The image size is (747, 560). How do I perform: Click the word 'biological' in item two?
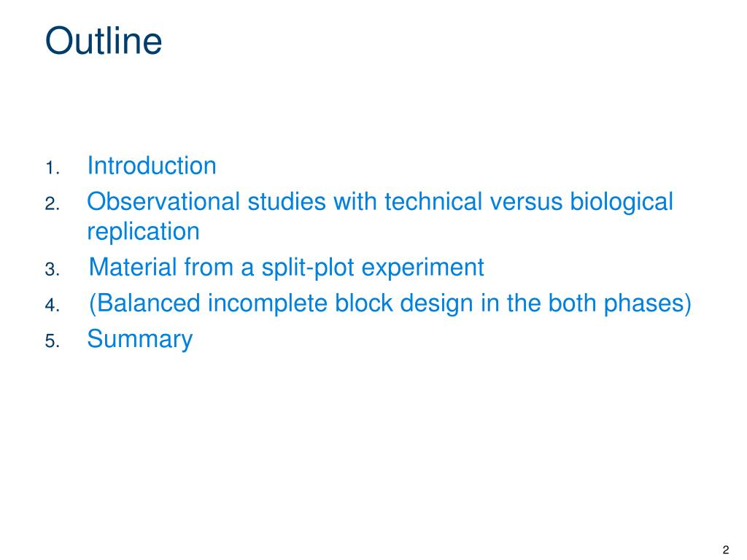click(622, 202)
